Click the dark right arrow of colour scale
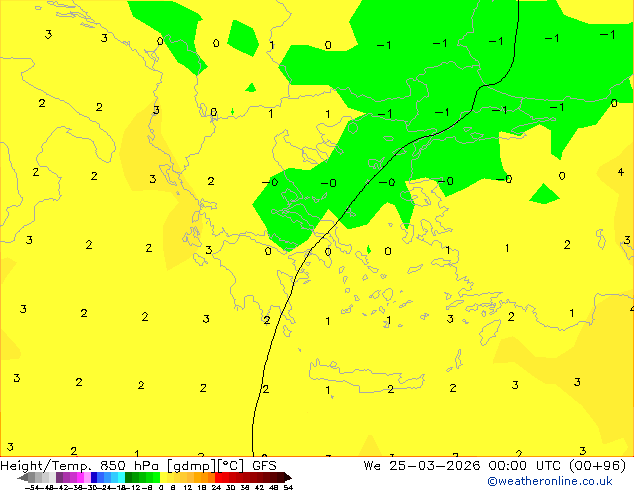 288,477
